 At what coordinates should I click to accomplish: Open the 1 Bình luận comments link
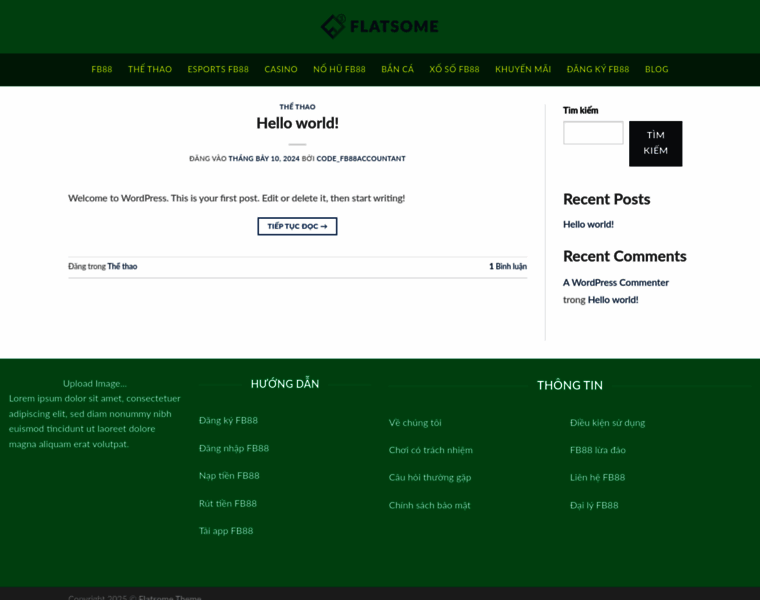click(x=508, y=267)
